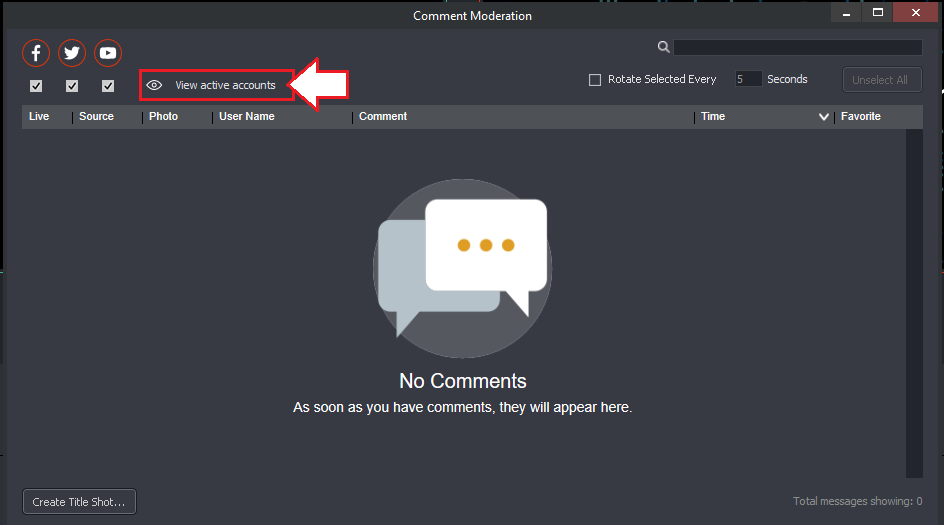Sort by the Time column header
This screenshot has width=944, height=525.
[713, 116]
